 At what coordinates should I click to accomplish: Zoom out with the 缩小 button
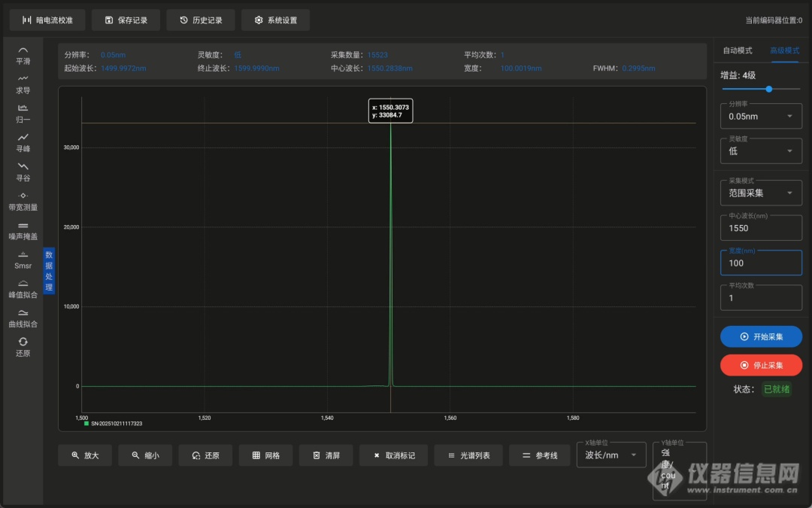(145, 455)
